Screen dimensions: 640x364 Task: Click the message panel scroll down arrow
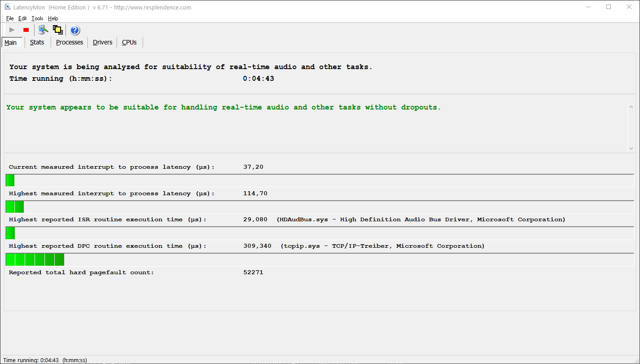tap(631, 148)
